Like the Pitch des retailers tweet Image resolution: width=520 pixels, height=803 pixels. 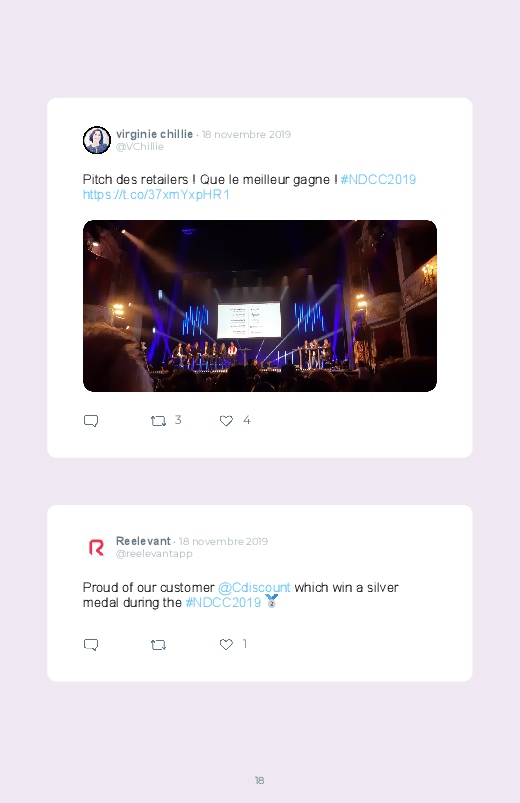(x=226, y=421)
